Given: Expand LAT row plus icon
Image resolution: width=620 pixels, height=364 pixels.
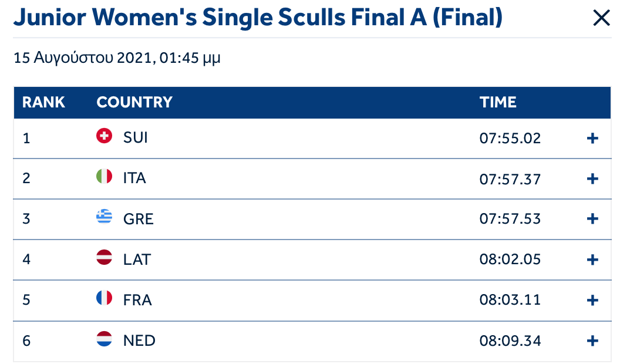Looking at the screenshot, I should click(x=592, y=259).
